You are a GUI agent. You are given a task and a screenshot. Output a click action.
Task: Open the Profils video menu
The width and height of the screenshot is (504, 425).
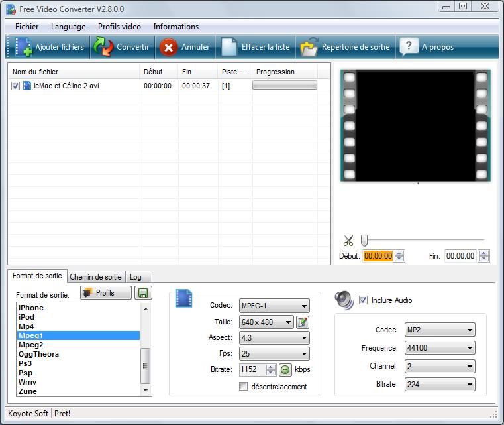coord(119,27)
